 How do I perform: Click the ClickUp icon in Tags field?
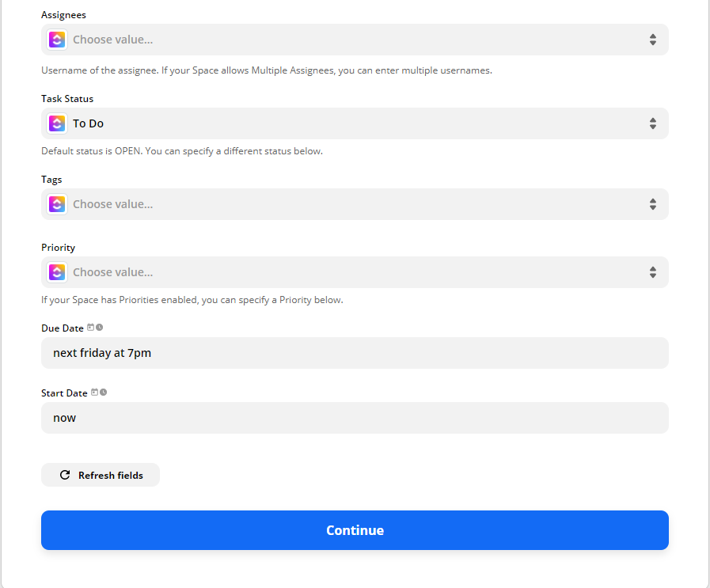tap(57, 204)
